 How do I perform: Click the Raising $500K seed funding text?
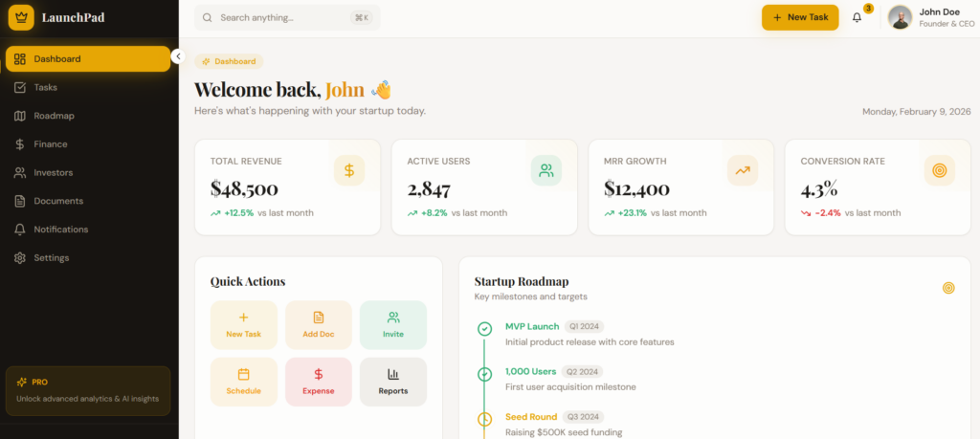coord(564,432)
